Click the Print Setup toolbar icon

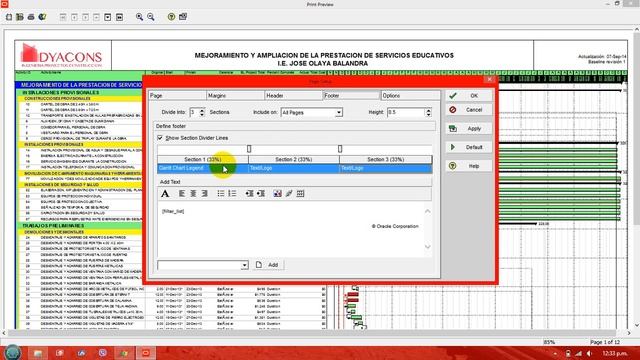pyautogui.click(x=20, y=17)
